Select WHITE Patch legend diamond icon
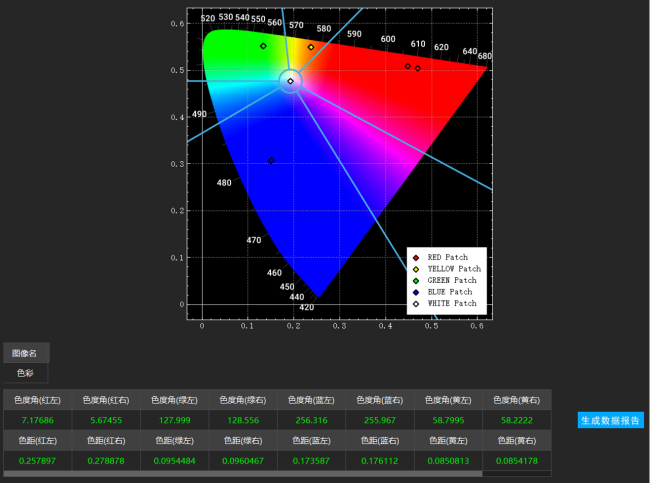The height and width of the screenshot is (483, 650). click(416, 303)
